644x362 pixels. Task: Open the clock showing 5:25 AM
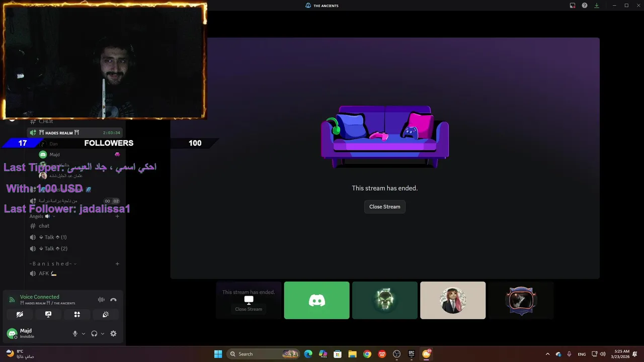point(620,354)
